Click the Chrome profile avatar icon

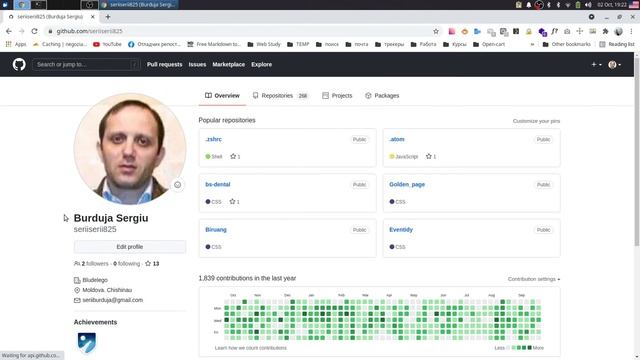[x=619, y=31]
